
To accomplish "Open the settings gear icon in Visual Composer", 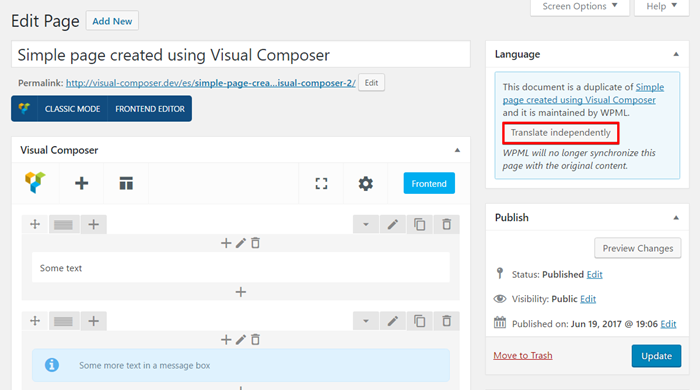I will (366, 183).
